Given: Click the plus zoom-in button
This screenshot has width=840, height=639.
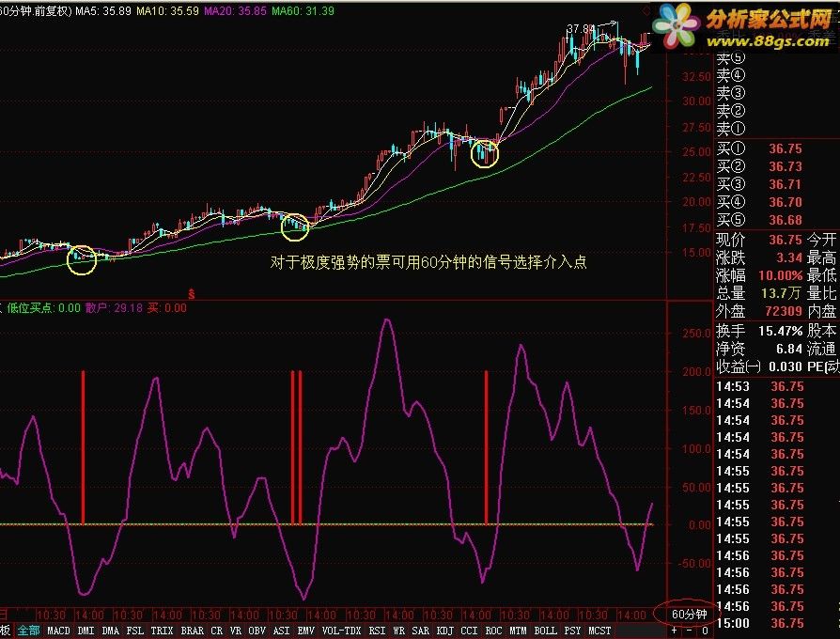Looking at the screenshot, I should 674,631.
